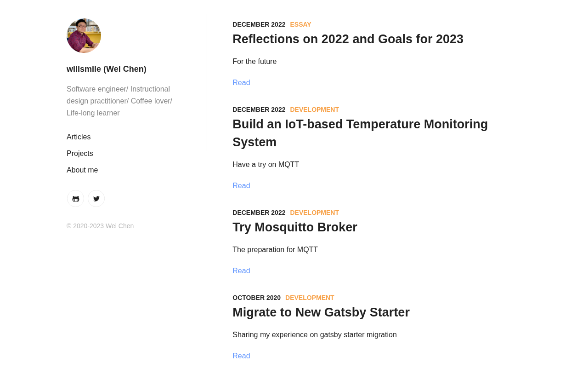Filter by the ESSAY category tag
Image resolution: width=588 pixels, height=368 pixels.
pyautogui.click(x=300, y=24)
